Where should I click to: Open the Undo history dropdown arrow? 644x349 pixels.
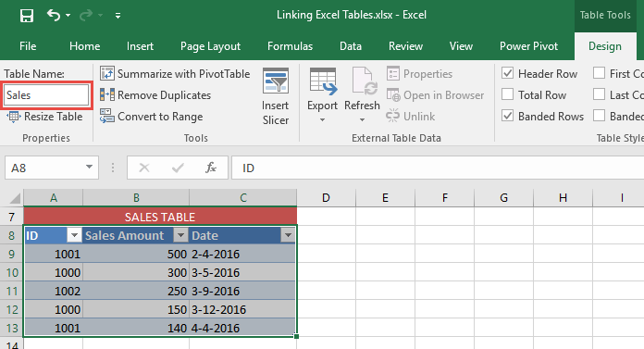[68, 16]
